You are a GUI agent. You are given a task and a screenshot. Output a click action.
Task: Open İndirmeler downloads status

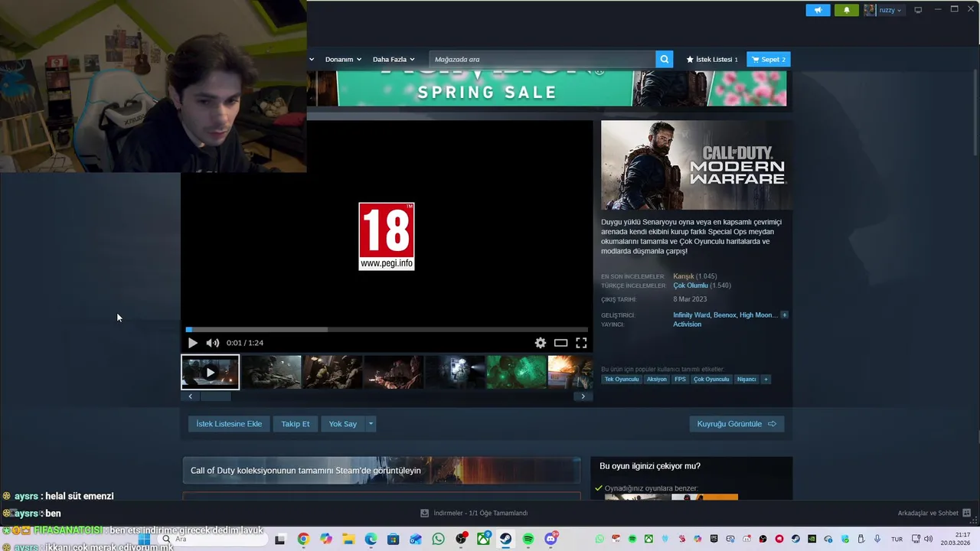click(x=474, y=513)
